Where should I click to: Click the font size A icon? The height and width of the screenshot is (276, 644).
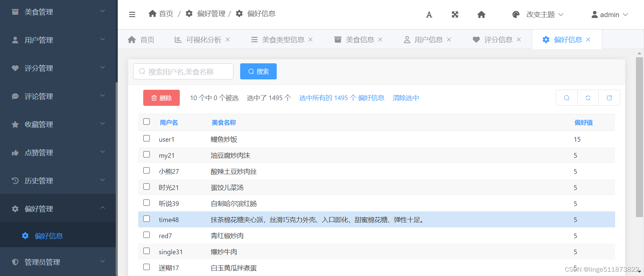coord(429,15)
